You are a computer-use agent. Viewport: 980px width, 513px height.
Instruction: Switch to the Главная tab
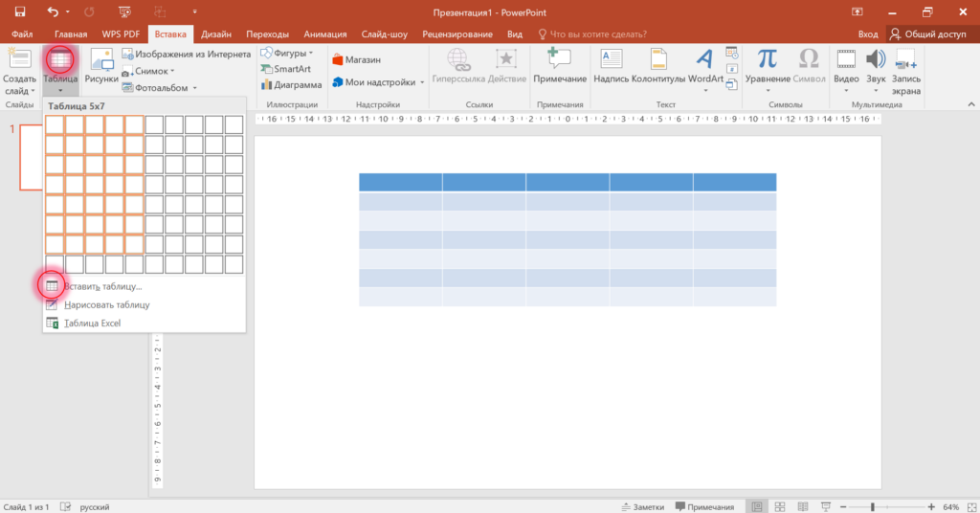coord(71,34)
